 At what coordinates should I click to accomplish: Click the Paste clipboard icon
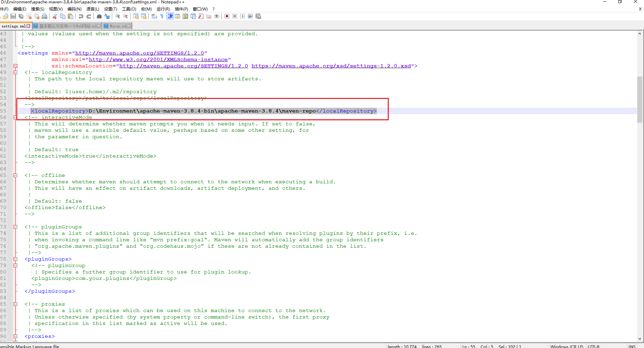point(71,16)
